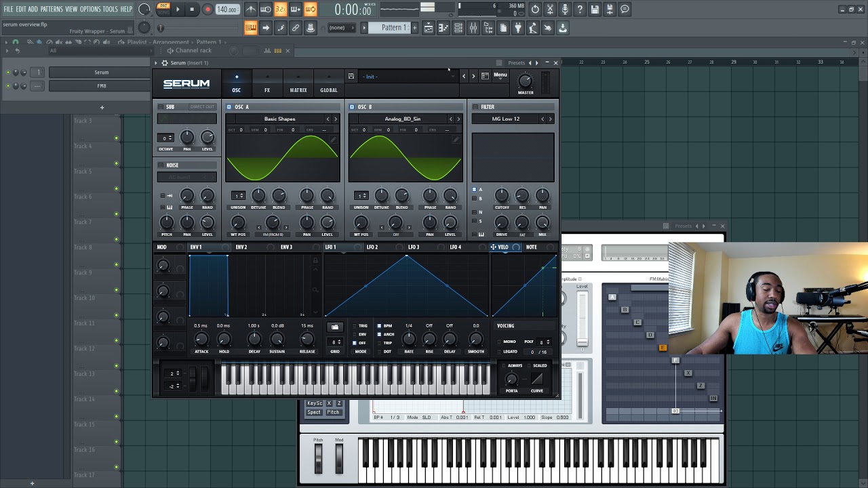
Task: Open OSC A wavetable edit pencil
Action: tap(333, 139)
